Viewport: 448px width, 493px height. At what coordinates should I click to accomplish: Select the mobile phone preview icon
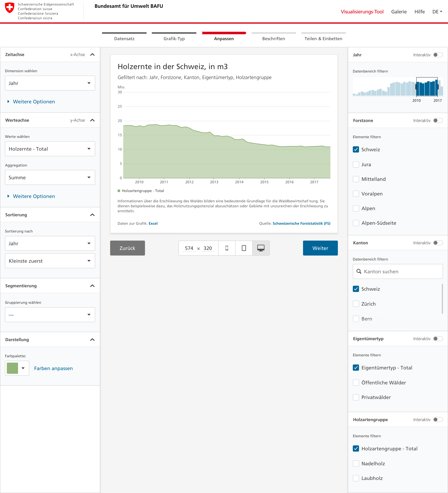click(x=226, y=248)
